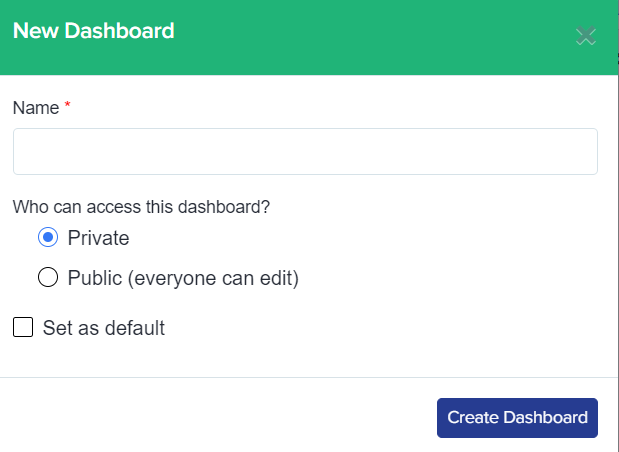This screenshot has height=452, width=619.
Task: Select the Private radio button
Action: click(47, 238)
